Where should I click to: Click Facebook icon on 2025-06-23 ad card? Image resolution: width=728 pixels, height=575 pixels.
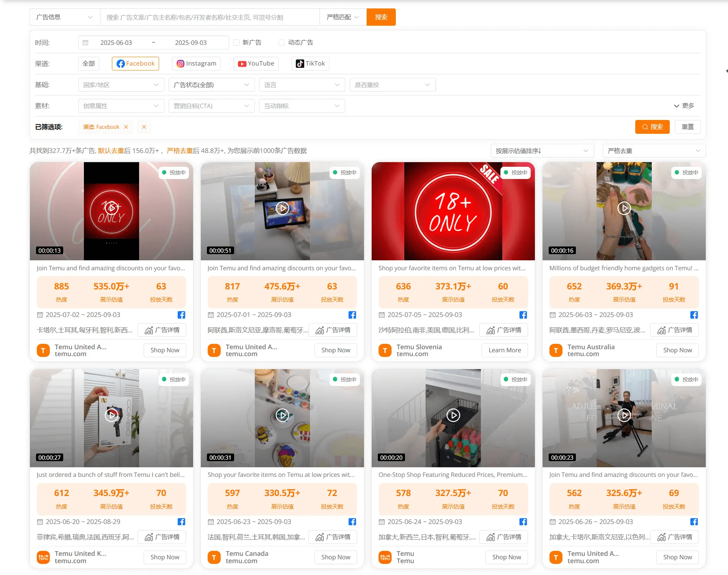point(353,522)
